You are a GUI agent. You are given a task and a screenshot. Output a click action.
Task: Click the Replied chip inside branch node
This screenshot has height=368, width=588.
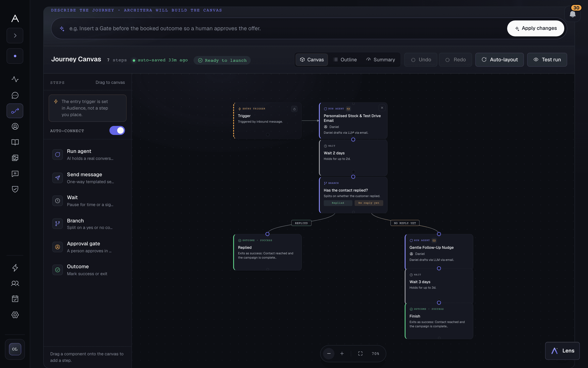pyautogui.click(x=338, y=203)
